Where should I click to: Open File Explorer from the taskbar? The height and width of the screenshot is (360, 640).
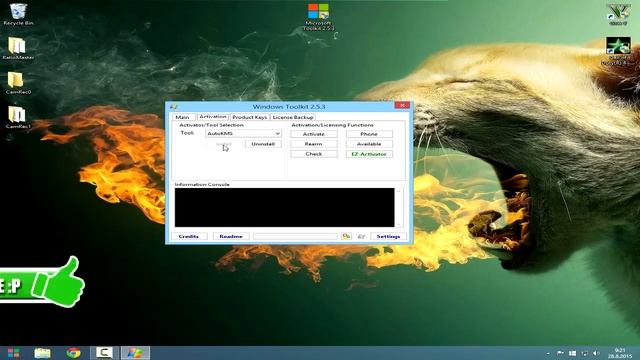point(42,353)
